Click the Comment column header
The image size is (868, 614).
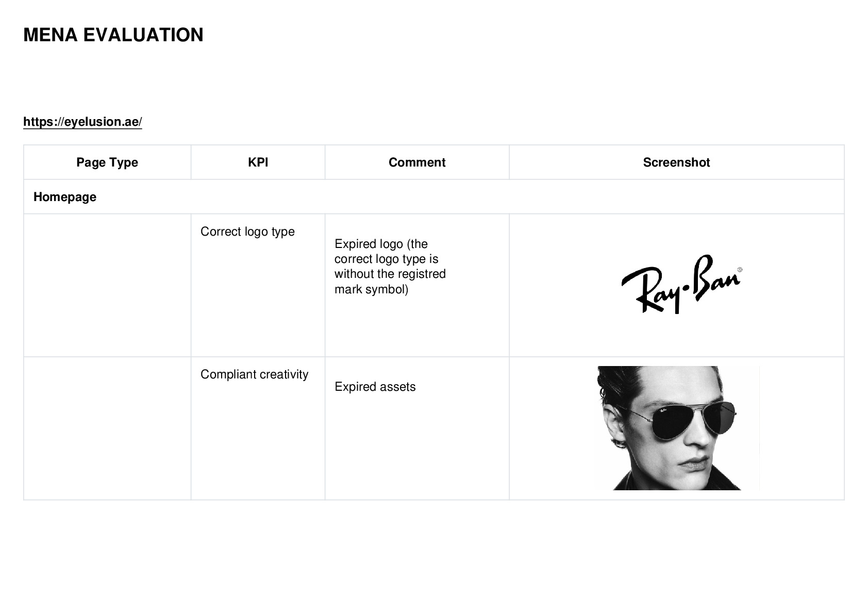[x=417, y=162]
